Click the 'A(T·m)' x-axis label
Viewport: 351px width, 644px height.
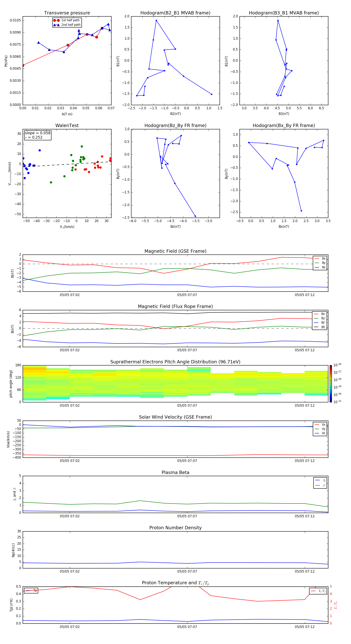pyautogui.click(x=67, y=114)
